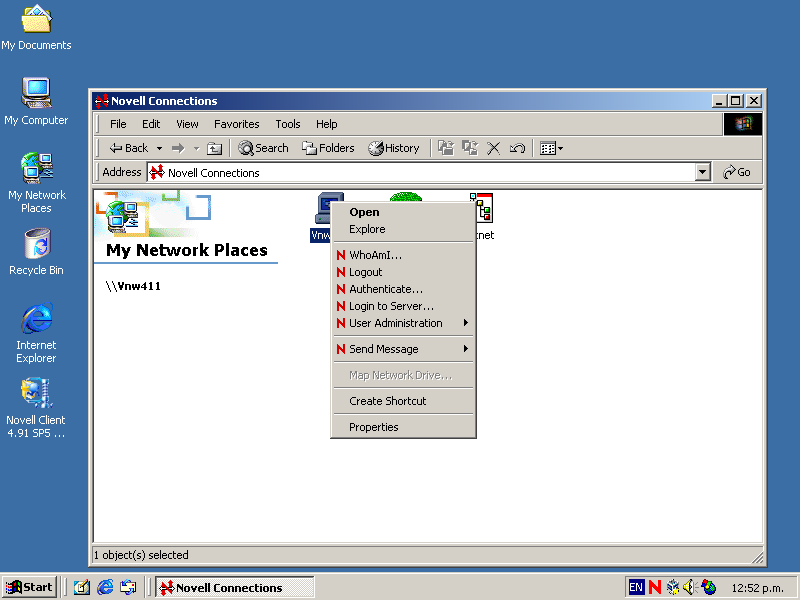
Task: Toggle the Folders pane button
Action: 328,148
